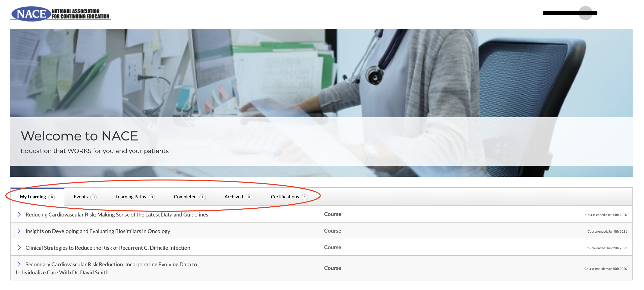Click the Events count badge showing 3
This screenshot has height=290, width=644.
point(93,197)
